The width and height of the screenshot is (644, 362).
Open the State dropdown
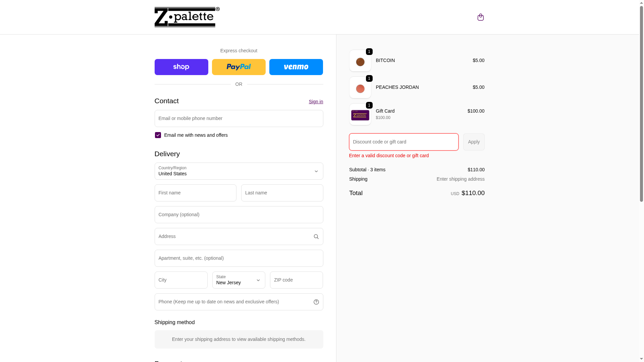coord(238,280)
